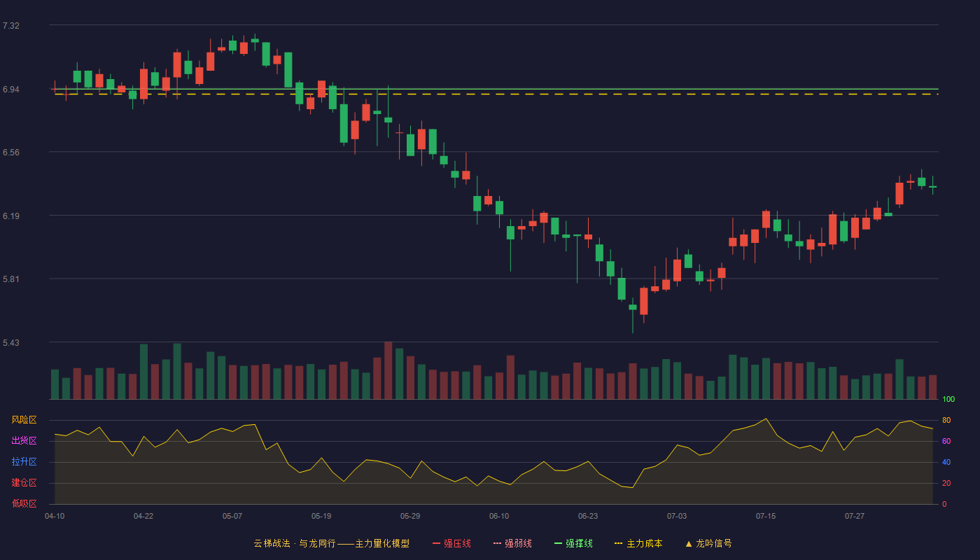Viewport: 980px width, 560px height.
Task: Click the 低吸区 zone label
Action: 24,504
